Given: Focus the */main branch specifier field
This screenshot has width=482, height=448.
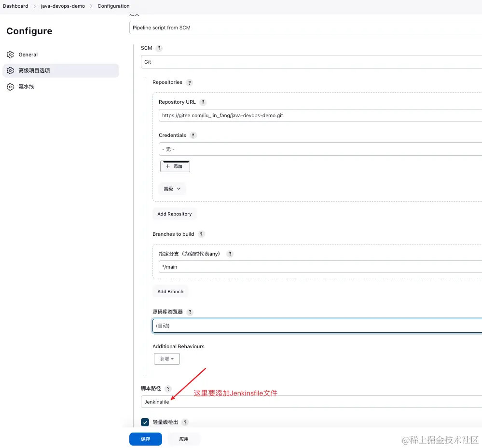Looking at the screenshot, I should [x=320, y=267].
